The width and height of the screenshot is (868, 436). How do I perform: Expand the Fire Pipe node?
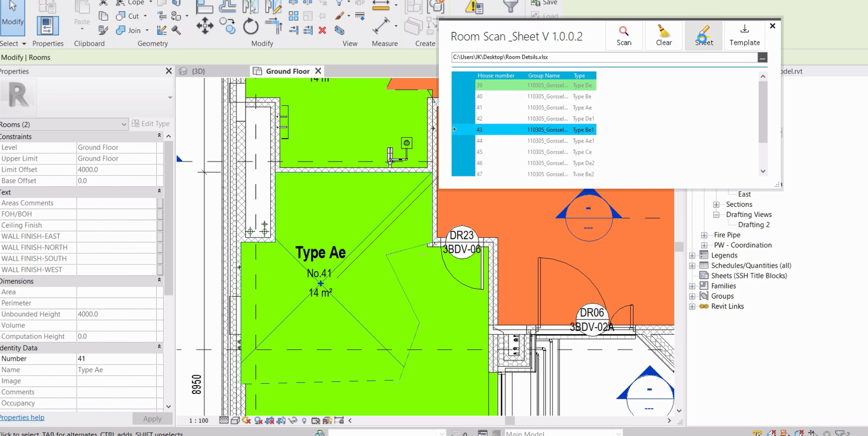click(704, 235)
